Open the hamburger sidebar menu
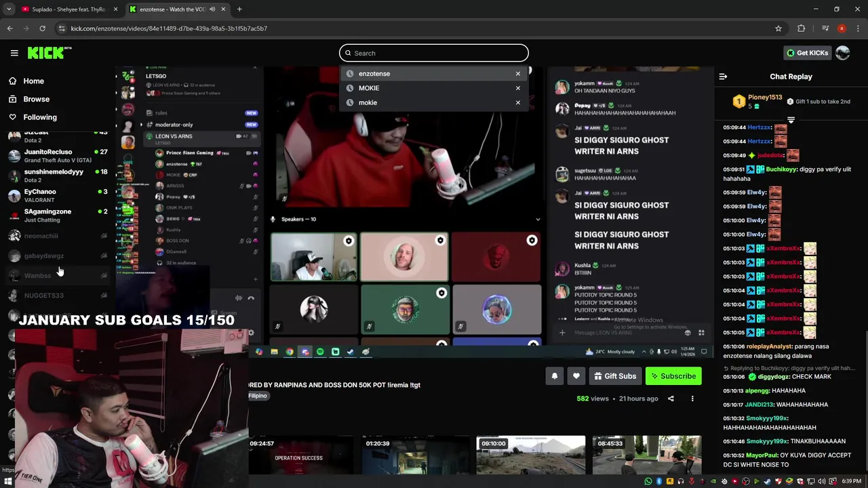Image resolution: width=868 pixels, height=488 pixels. pos(14,53)
